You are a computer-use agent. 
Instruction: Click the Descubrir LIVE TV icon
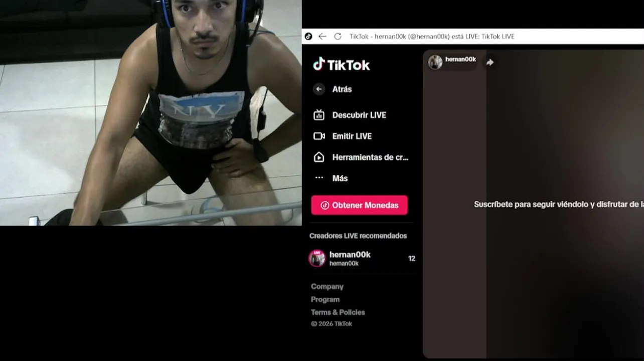(x=319, y=115)
